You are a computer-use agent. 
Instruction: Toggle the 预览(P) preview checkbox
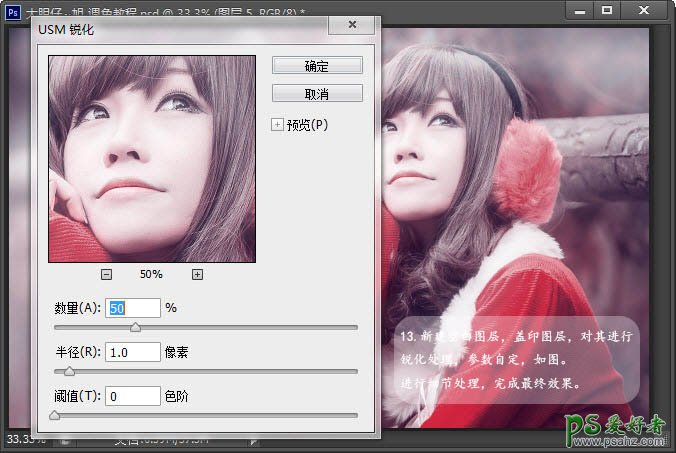pos(278,125)
